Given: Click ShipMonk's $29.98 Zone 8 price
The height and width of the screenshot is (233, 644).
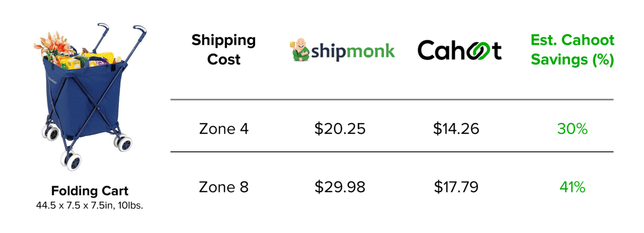Looking at the screenshot, I should (340, 187).
